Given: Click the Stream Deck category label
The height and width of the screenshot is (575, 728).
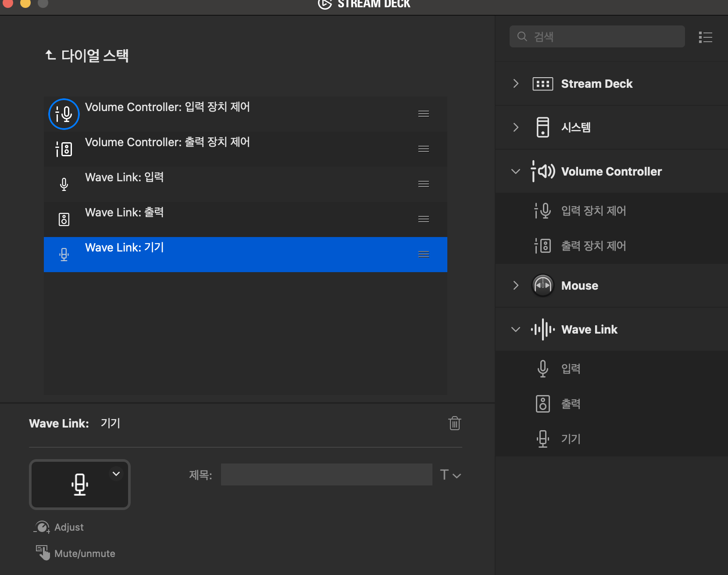Looking at the screenshot, I should (597, 84).
